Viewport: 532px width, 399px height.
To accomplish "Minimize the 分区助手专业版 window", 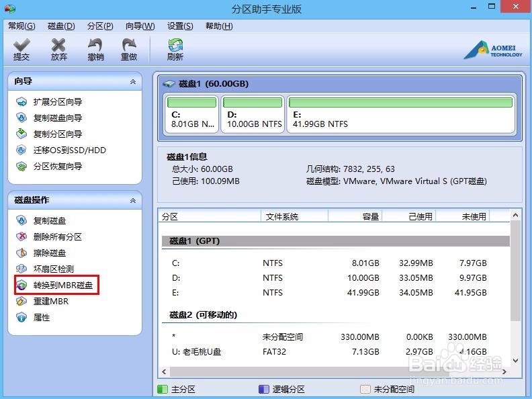I will pyautogui.click(x=474, y=7).
